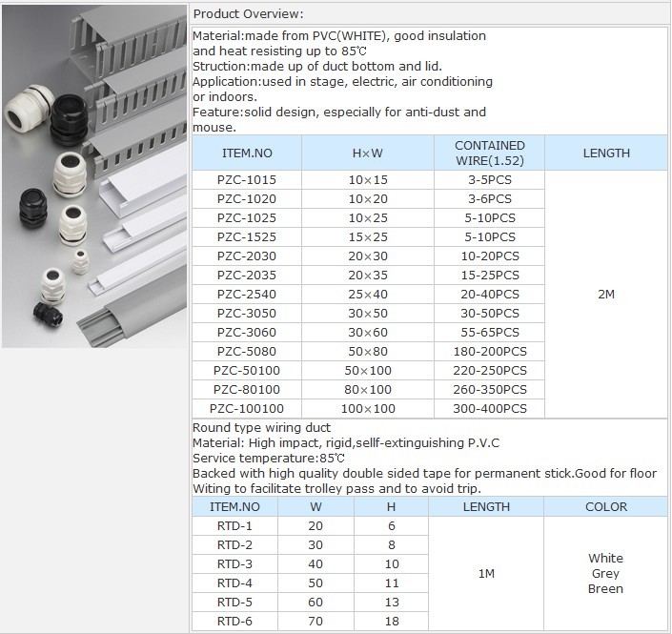
Task: Click the RTD-1 item cell
Action: 234,526
